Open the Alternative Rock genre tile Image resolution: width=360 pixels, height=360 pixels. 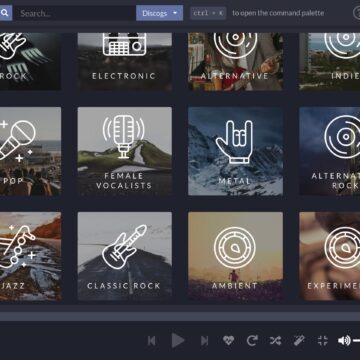tap(330, 151)
